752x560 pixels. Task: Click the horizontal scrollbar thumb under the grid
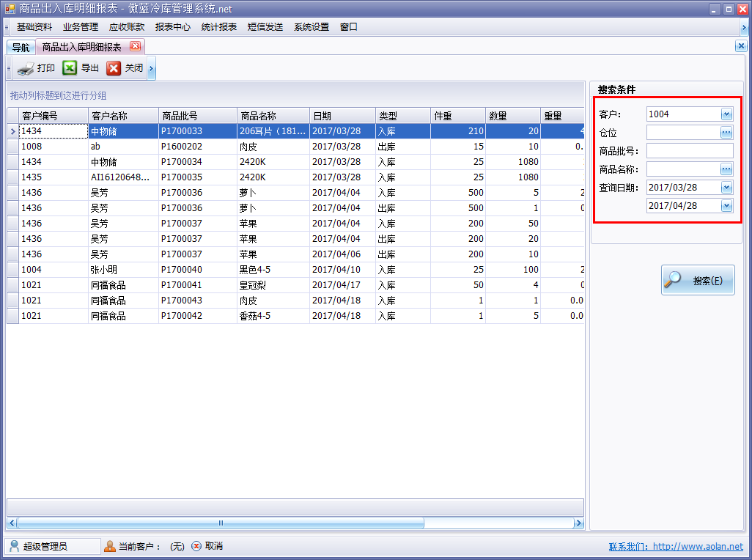[x=220, y=523]
